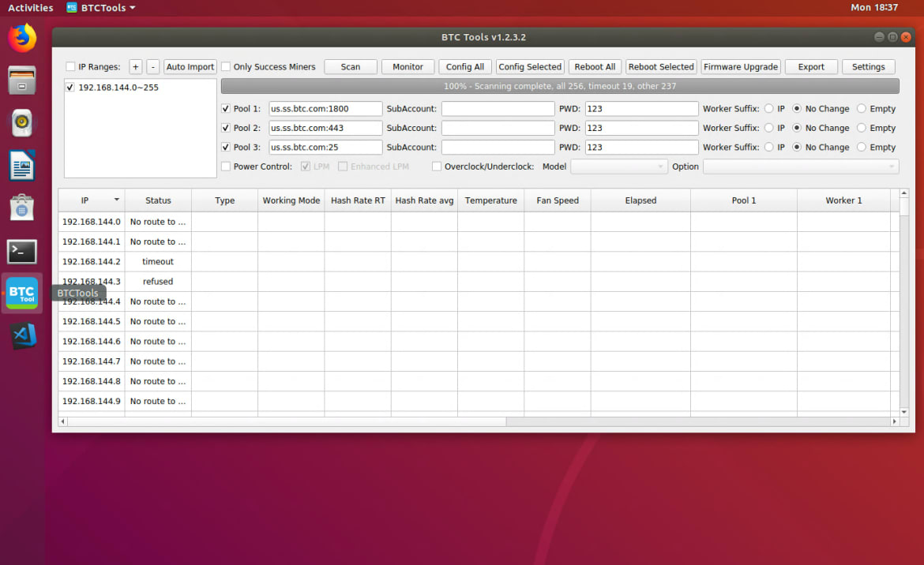This screenshot has width=924, height=565.
Task: Click the Firmware Upgrade button
Action: pos(740,66)
